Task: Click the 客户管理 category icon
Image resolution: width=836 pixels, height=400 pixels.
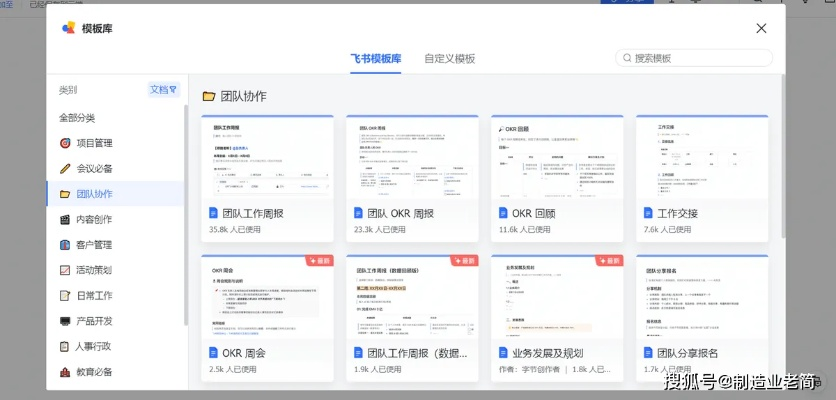Action: (66, 245)
